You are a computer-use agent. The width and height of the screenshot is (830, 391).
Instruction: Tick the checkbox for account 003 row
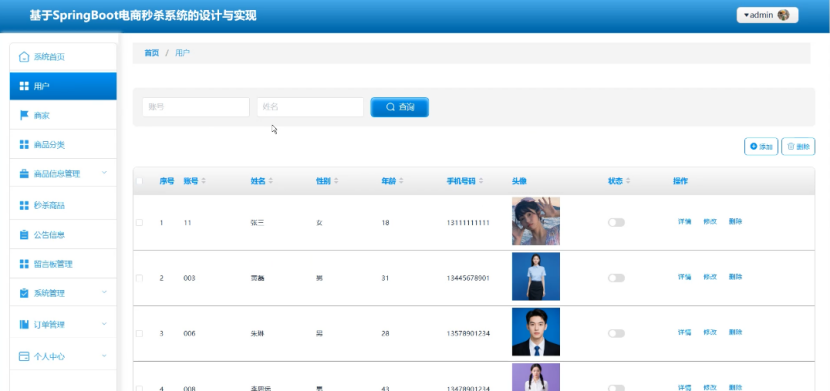(139, 278)
